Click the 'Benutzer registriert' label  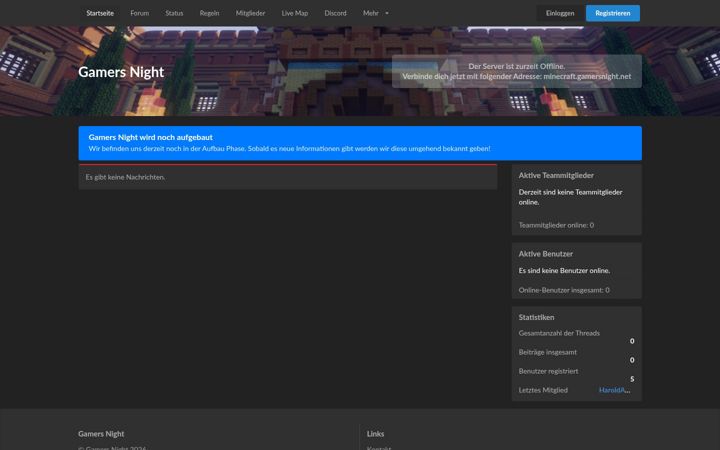tap(548, 371)
